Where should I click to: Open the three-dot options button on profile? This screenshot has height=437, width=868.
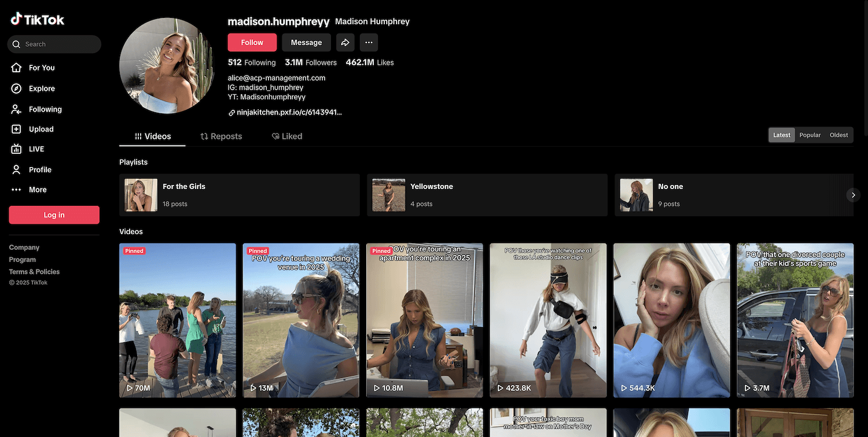[369, 42]
